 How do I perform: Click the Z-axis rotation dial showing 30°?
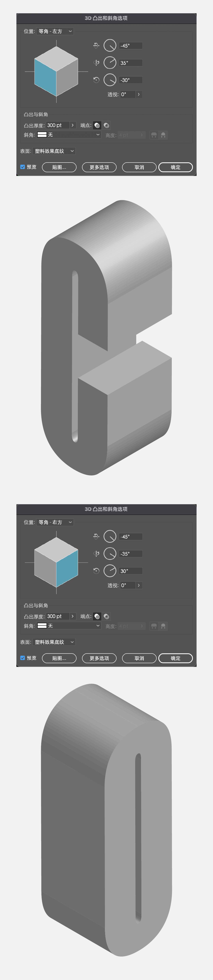pyautogui.click(x=110, y=571)
